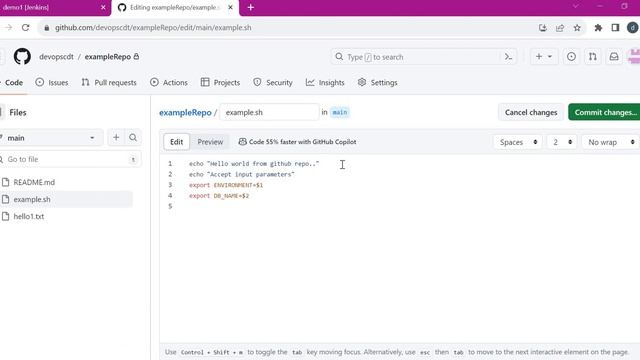
Task: Click the exampleRepo breadcrumb link
Action: 185,112
